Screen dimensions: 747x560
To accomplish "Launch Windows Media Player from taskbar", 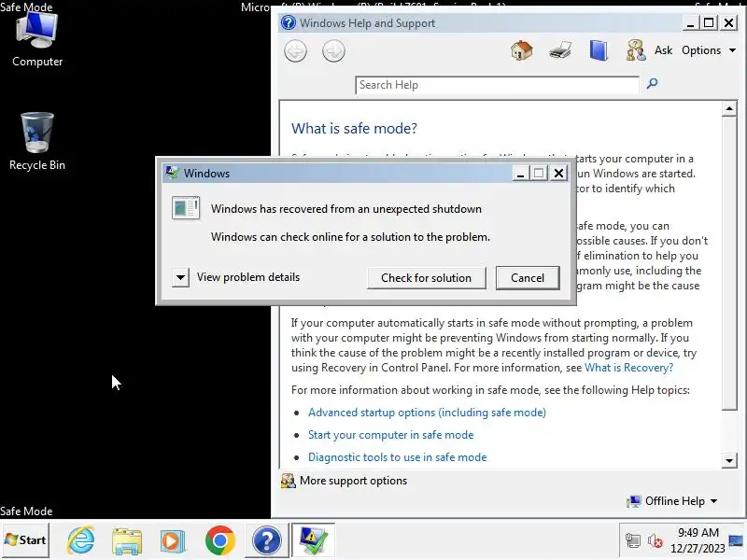I will click(x=173, y=541).
